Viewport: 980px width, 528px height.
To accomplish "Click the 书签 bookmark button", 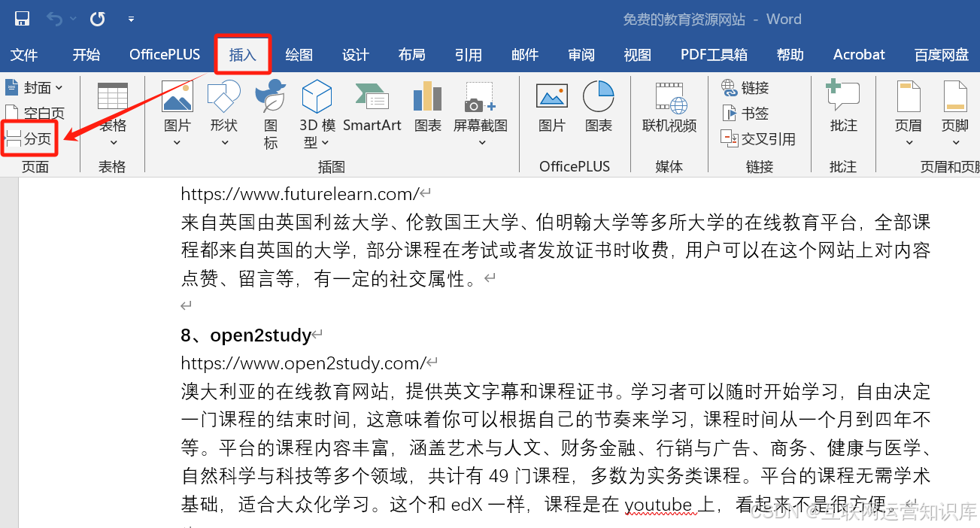I will (x=745, y=114).
